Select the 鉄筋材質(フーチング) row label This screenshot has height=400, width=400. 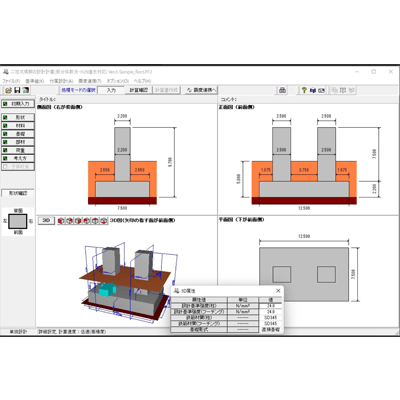pyautogui.click(x=199, y=323)
